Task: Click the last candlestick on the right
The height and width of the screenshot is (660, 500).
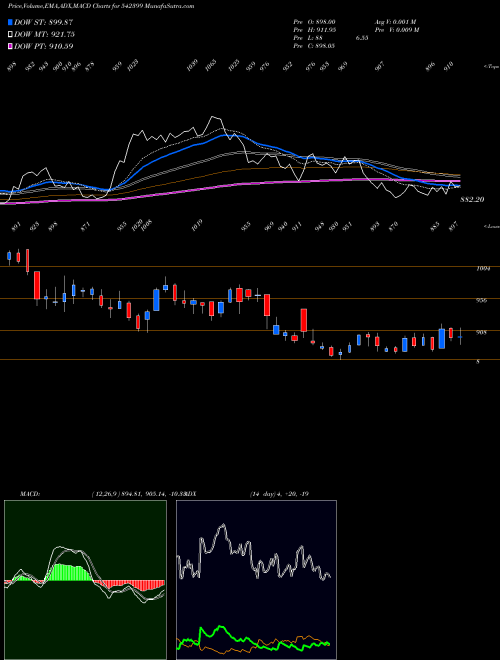Action: coord(460,336)
